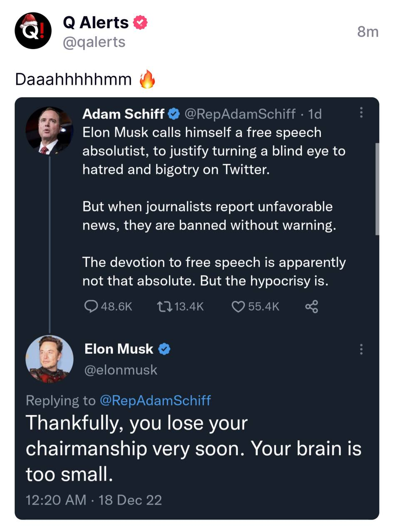Click the Elon Musk display name
This screenshot has height=532, width=394.
pyautogui.click(x=119, y=349)
